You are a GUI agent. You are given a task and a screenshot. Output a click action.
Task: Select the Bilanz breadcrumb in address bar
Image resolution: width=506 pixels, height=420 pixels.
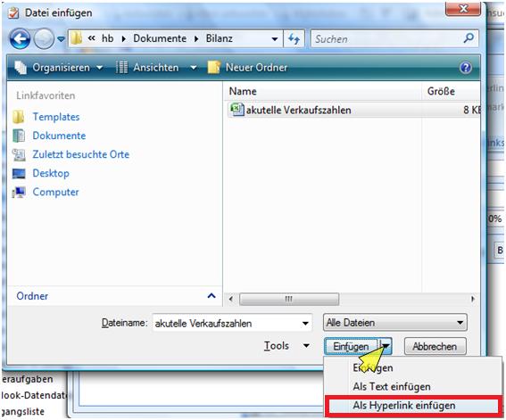point(220,38)
